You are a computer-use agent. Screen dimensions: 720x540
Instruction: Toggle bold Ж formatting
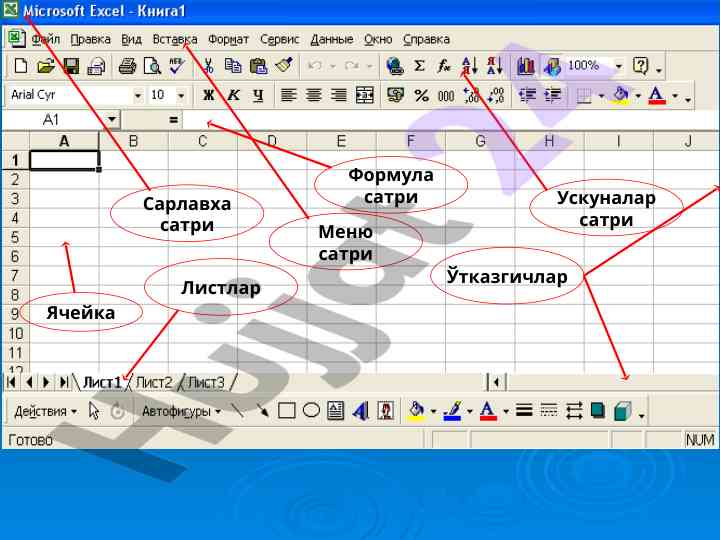[208, 95]
